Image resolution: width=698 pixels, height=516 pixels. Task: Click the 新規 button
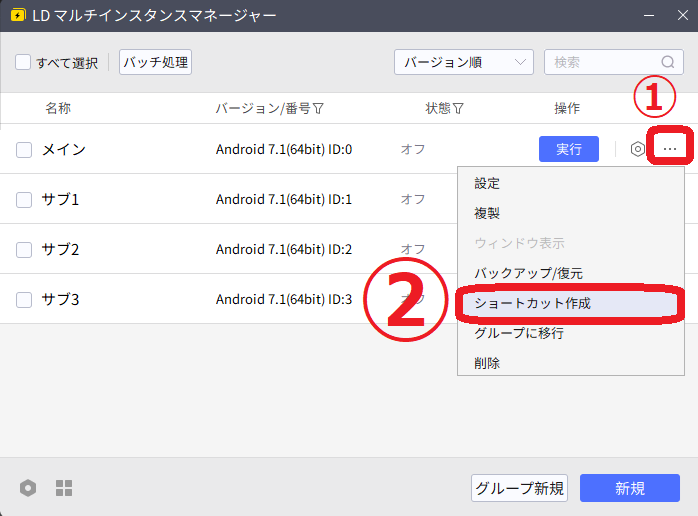(x=630, y=488)
